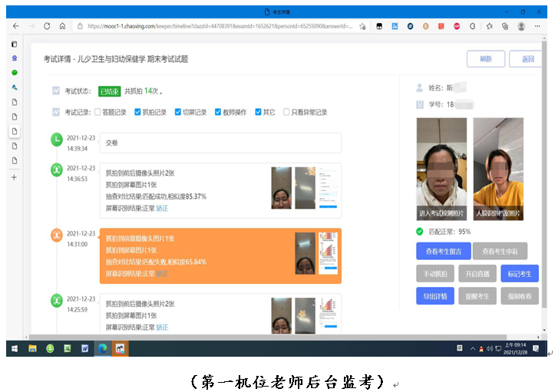Screen dimensions: 555x392
Task: Click the browser back arrow
Action: click(x=15, y=25)
